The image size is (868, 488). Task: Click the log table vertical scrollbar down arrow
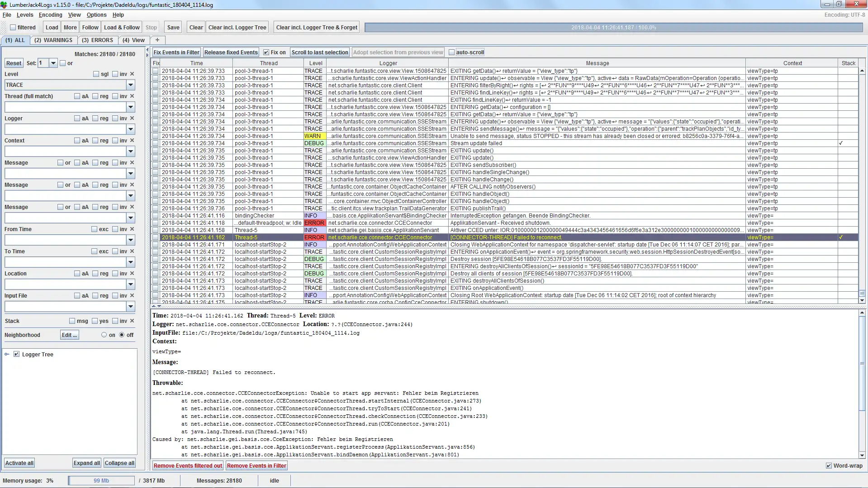click(862, 300)
